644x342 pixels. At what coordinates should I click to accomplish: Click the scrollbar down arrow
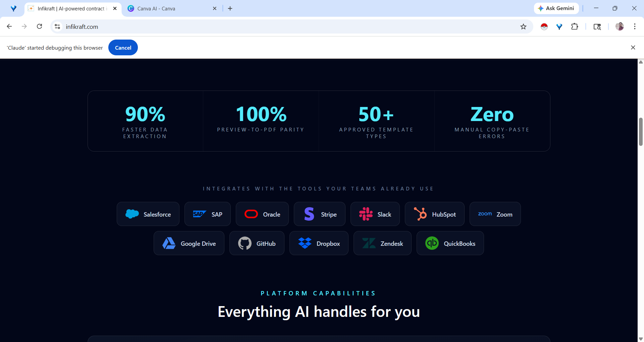(x=641, y=339)
